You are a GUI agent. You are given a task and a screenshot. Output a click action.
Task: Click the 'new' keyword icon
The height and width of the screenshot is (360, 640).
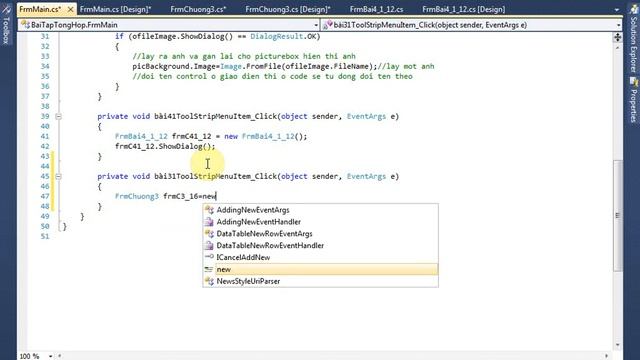point(209,269)
